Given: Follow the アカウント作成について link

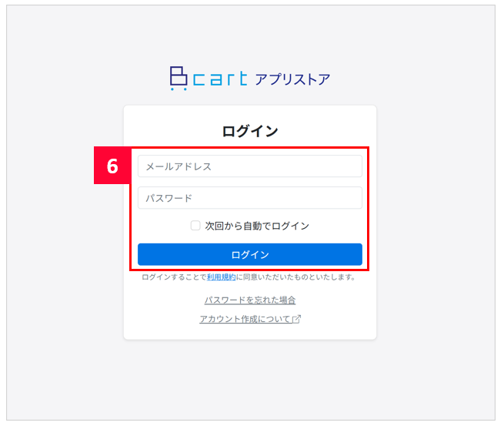Looking at the screenshot, I should point(245,319).
